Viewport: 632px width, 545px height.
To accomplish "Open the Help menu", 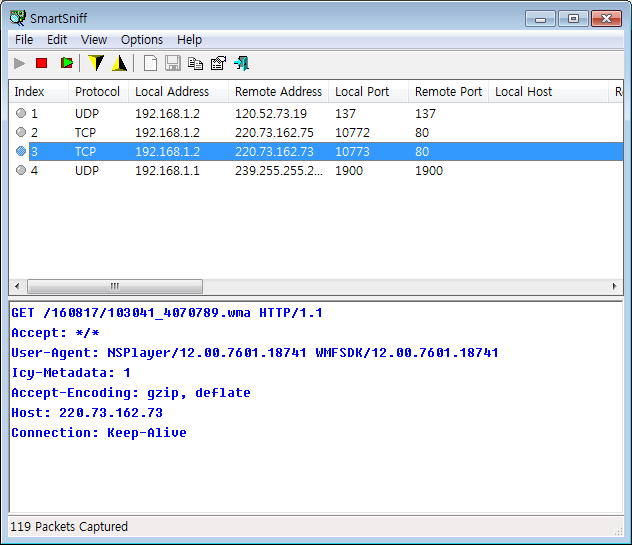I will [189, 40].
